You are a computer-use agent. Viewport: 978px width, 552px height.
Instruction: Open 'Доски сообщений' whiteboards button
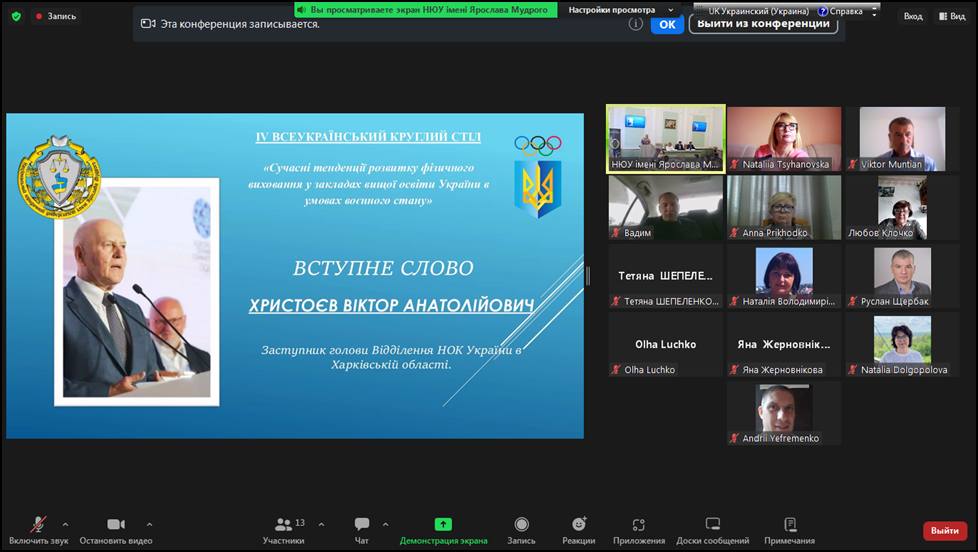pyautogui.click(x=713, y=531)
